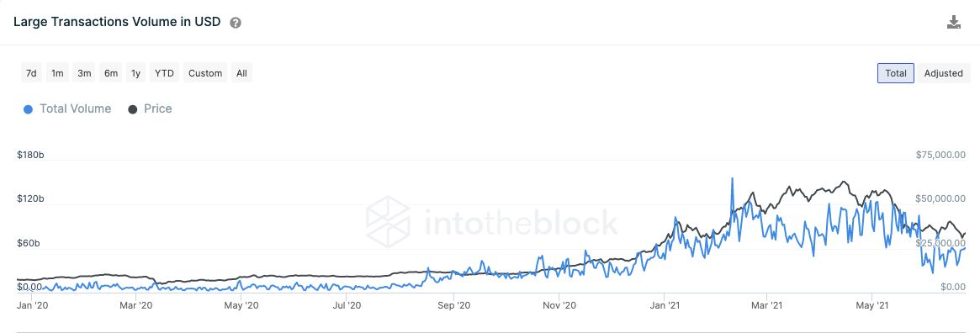Click the Jan '21 x-axis marker
This screenshot has width=980, height=333.
pos(665,305)
